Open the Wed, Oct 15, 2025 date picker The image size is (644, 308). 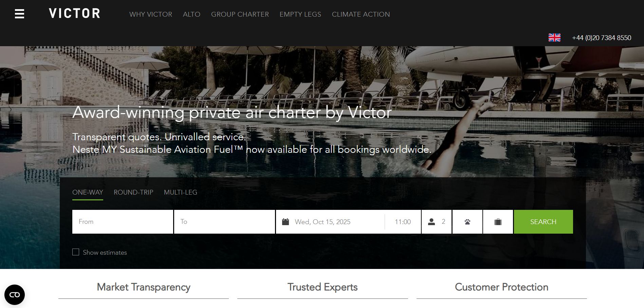tap(323, 222)
